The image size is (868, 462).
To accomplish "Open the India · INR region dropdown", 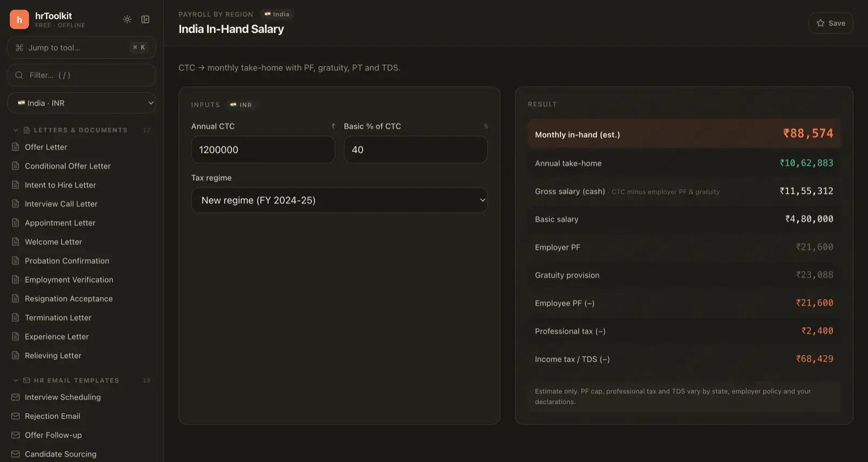I will coord(82,103).
